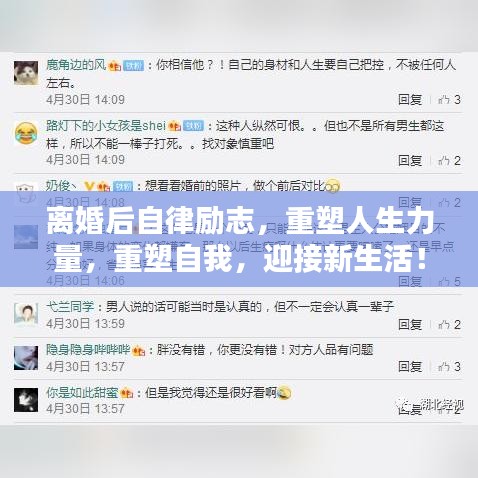This screenshot has height=478, width=478.
Task: Like the comment by 鹿角边的风
Action: coord(449,99)
